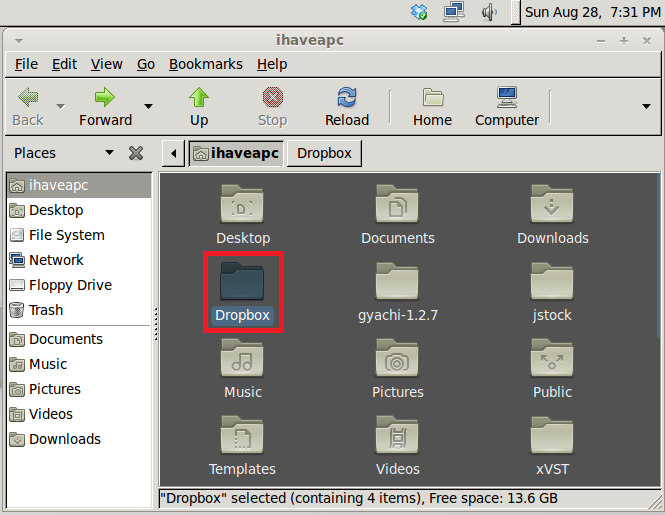Open the View menu
The image size is (665, 515).
click(106, 64)
